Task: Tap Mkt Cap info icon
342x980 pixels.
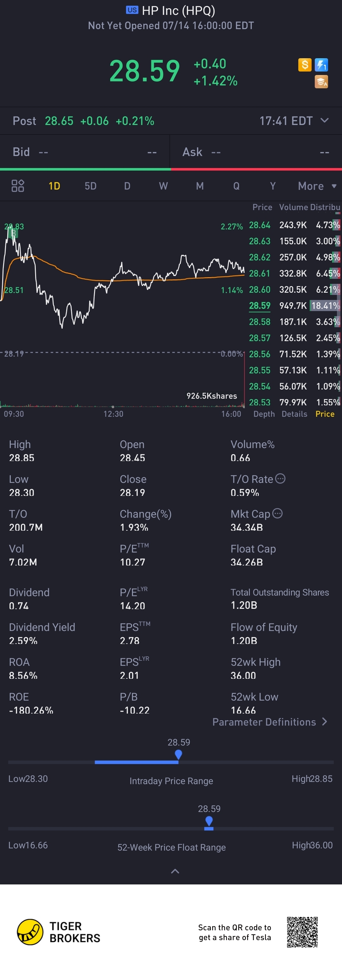Action: click(x=278, y=513)
